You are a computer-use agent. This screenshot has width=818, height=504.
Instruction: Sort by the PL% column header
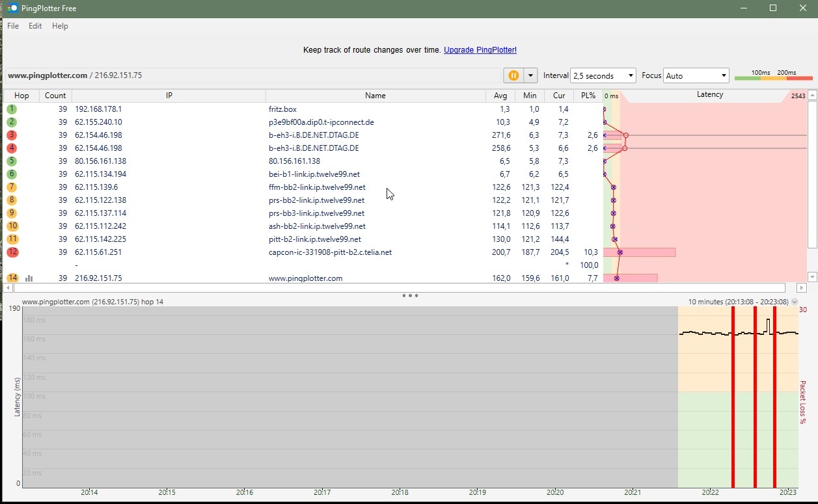click(x=588, y=96)
